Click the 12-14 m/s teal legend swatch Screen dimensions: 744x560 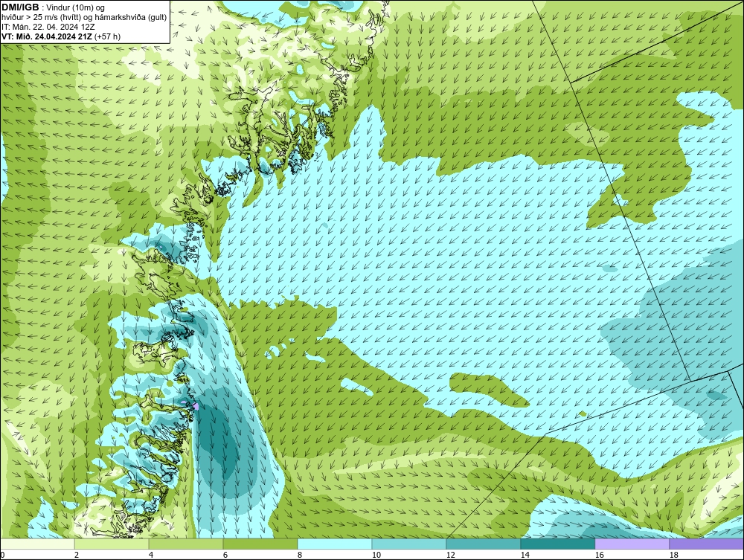pyautogui.click(x=484, y=544)
